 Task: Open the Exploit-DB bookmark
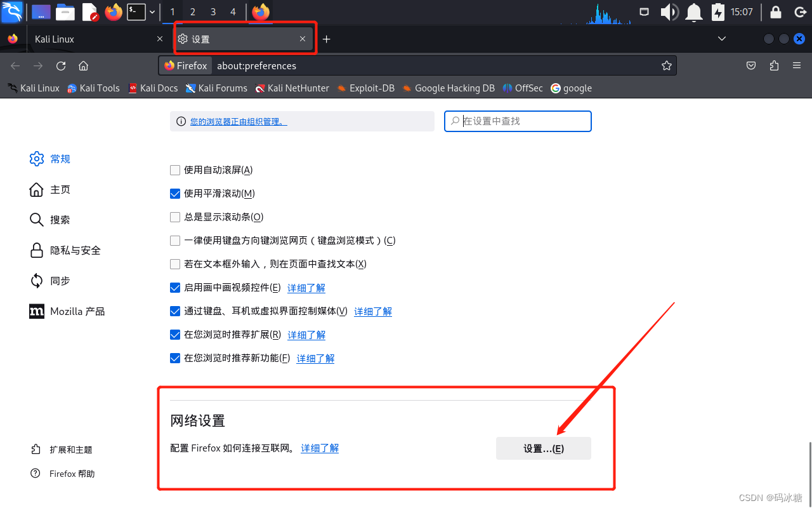[365, 88]
